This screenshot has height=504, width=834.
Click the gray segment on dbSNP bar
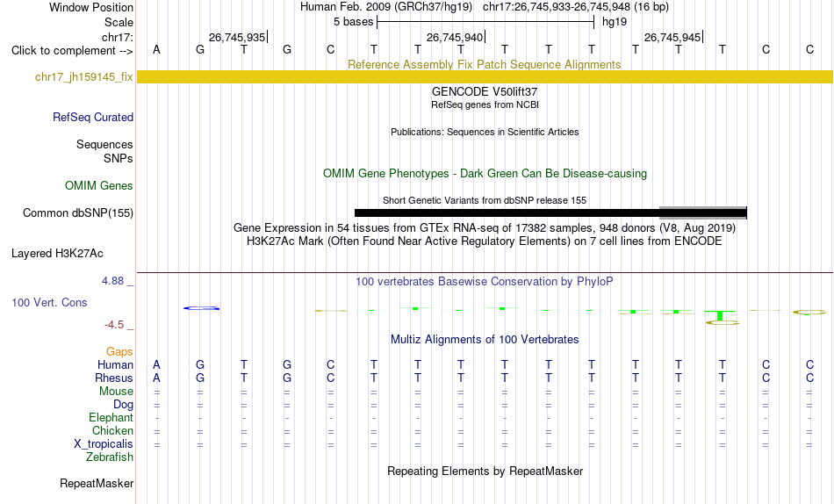[703, 212]
